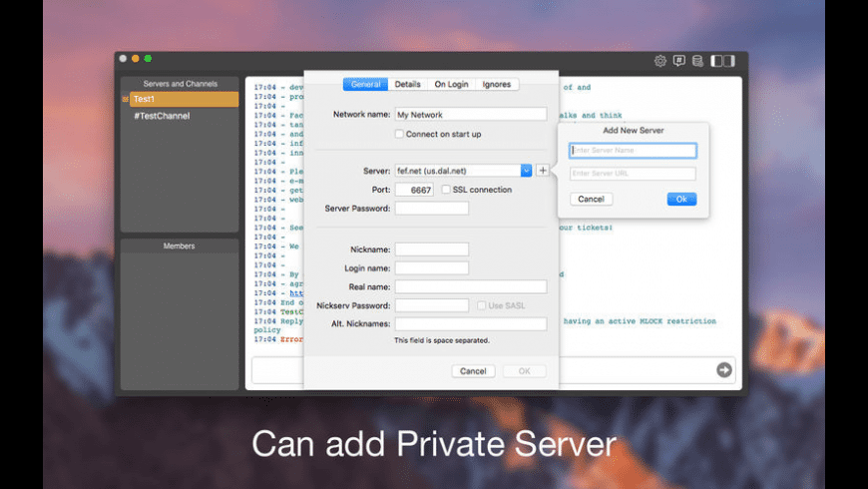Click the link in the chat log

coord(296,293)
